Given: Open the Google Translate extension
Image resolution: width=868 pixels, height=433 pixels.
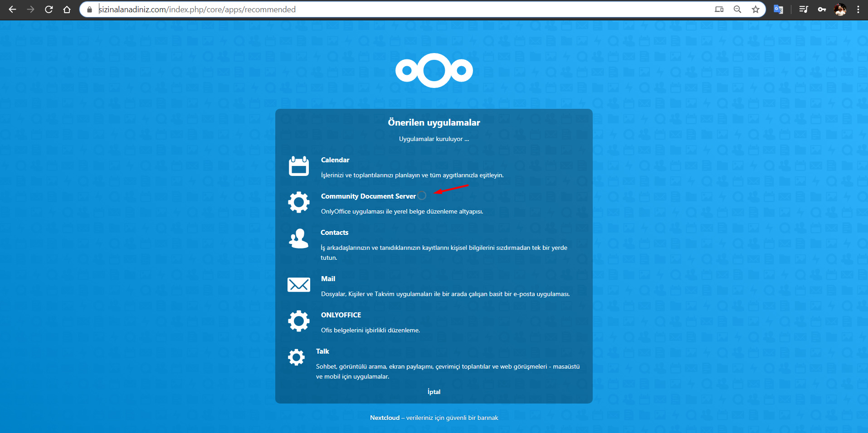Looking at the screenshot, I should coord(778,10).
